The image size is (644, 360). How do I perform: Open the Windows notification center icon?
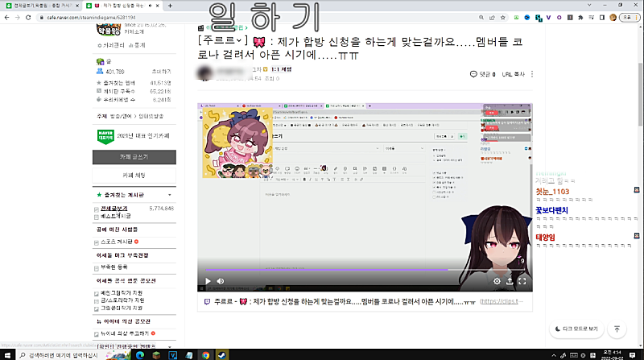632,355
